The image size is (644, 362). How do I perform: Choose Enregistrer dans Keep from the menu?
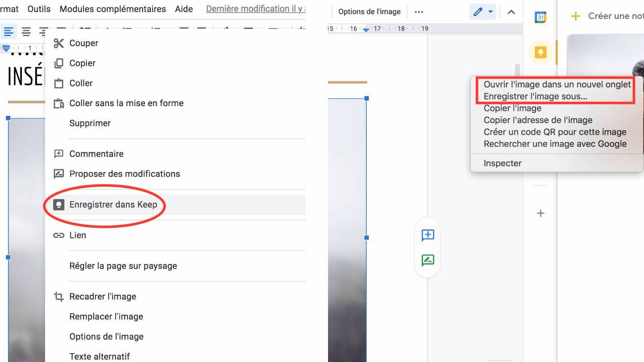click(114, 204)
